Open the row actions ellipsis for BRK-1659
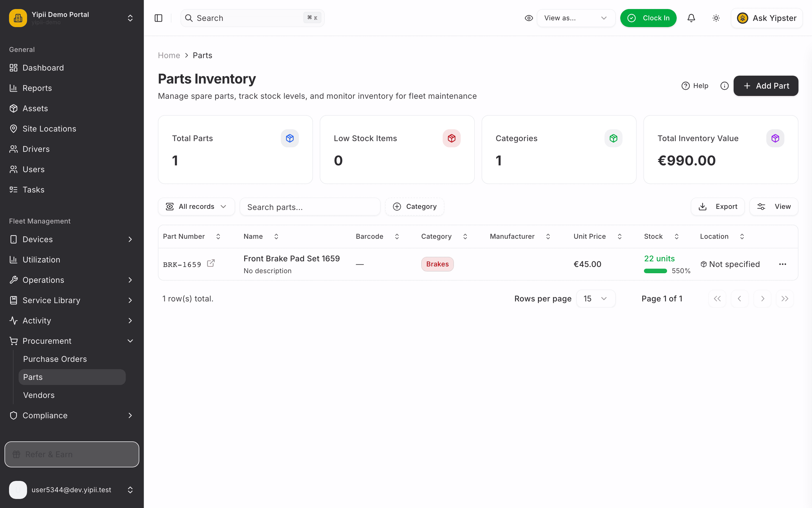812x508 pixels. pyautogui.click(x=782, y=264)
